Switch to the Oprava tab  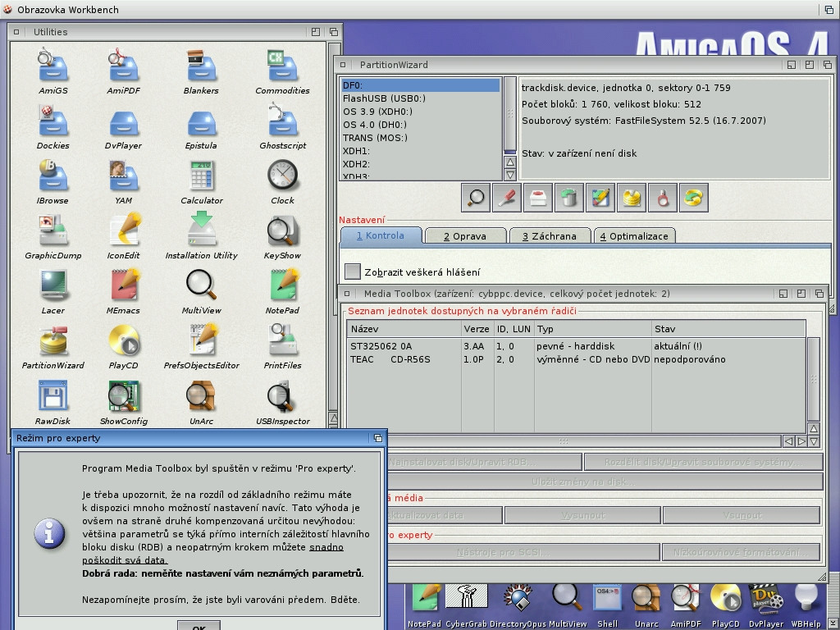(464, 236)
